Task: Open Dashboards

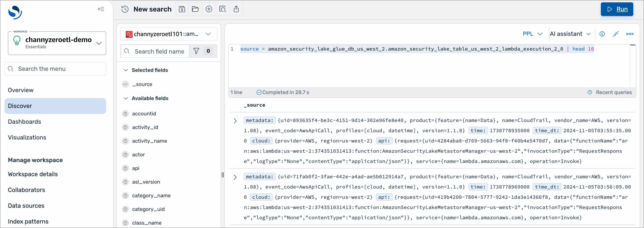Action: point(25,122)
